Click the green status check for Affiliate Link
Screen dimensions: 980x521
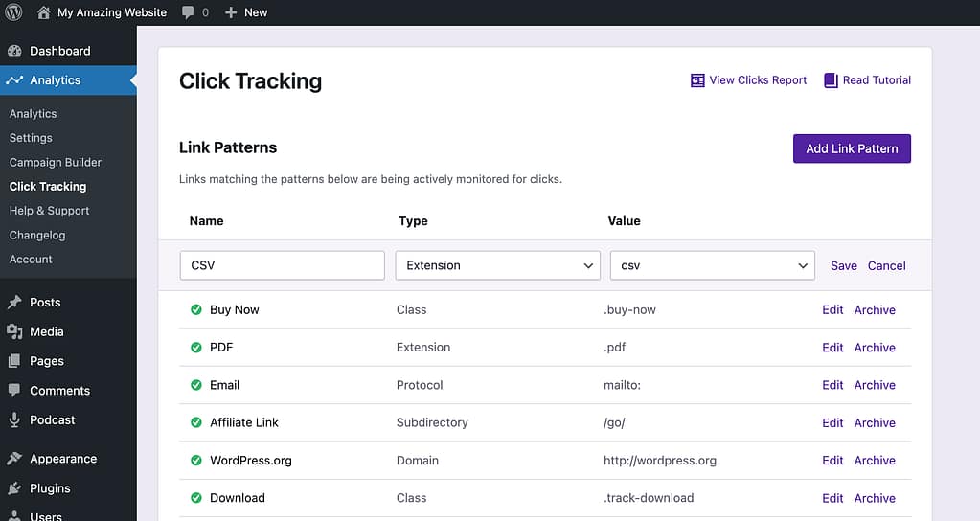pyautogui.click(x=196, y=422)
